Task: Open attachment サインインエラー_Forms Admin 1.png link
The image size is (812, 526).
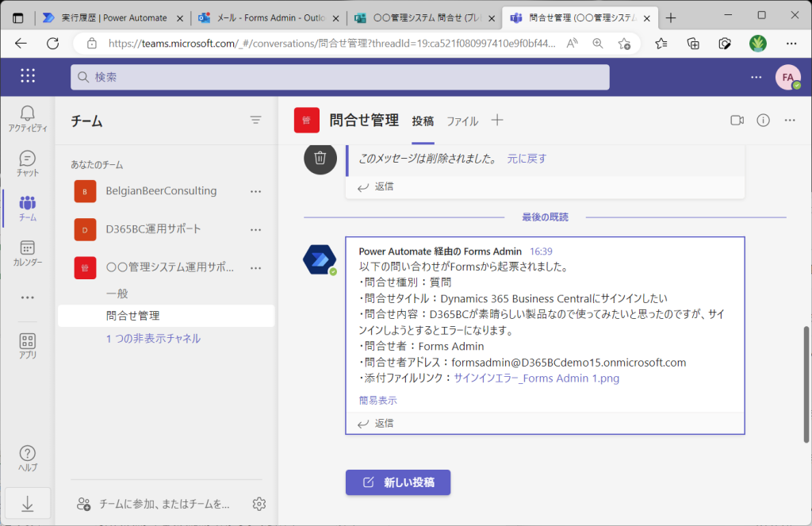Action: coord(537,378)
